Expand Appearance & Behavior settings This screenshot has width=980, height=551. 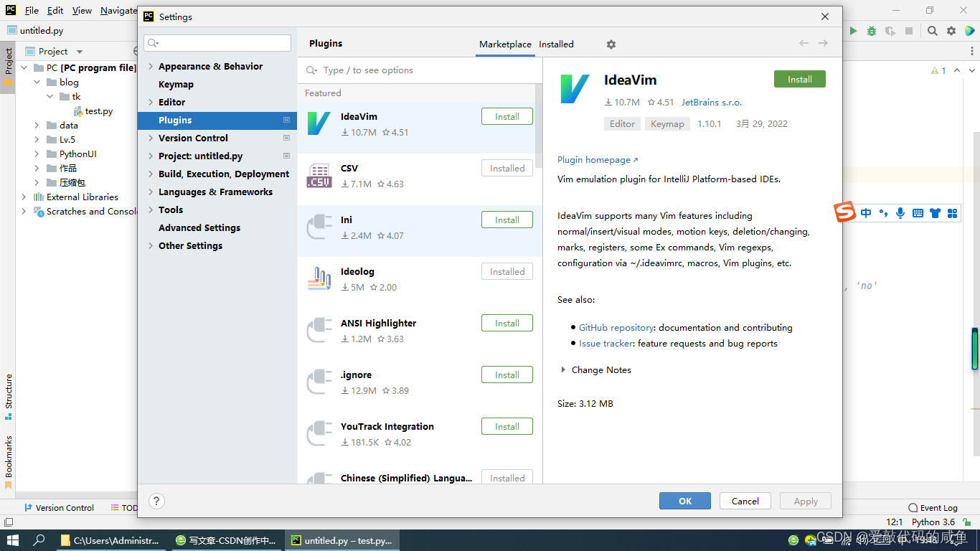pos(151,66)
